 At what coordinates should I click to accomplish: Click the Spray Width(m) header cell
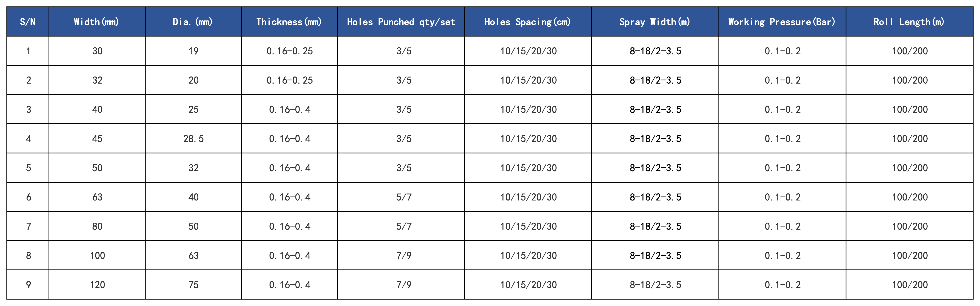pyautogui.click(x=655, y=22)
